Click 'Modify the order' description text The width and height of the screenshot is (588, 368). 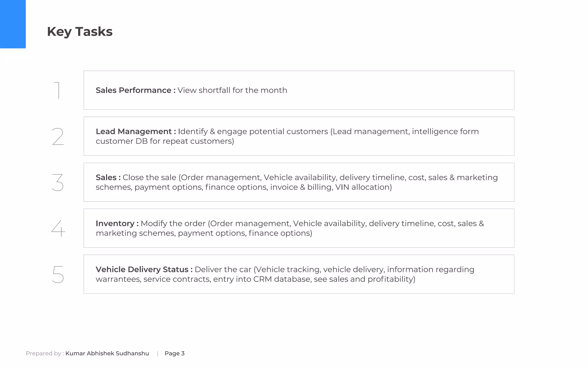coord(173,223)
